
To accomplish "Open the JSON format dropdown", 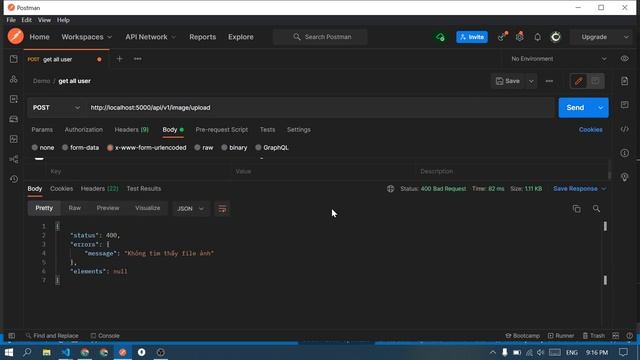I will click(190, 209).
